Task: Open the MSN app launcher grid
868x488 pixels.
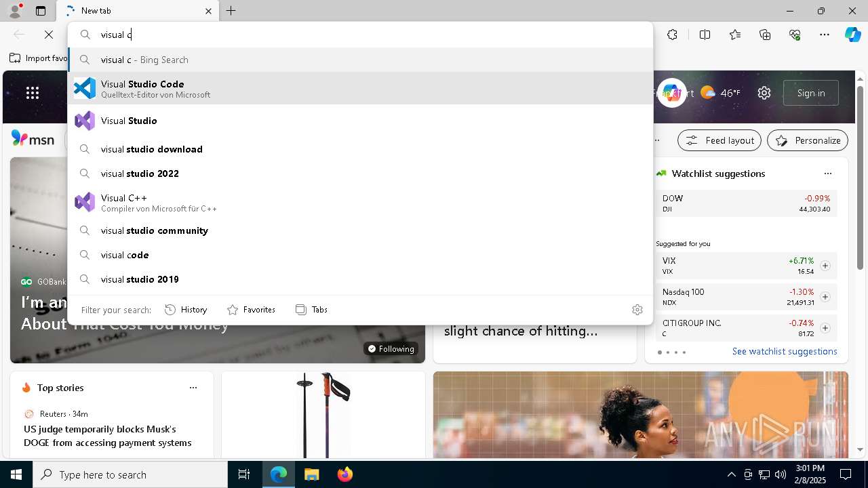Action: 33,93
